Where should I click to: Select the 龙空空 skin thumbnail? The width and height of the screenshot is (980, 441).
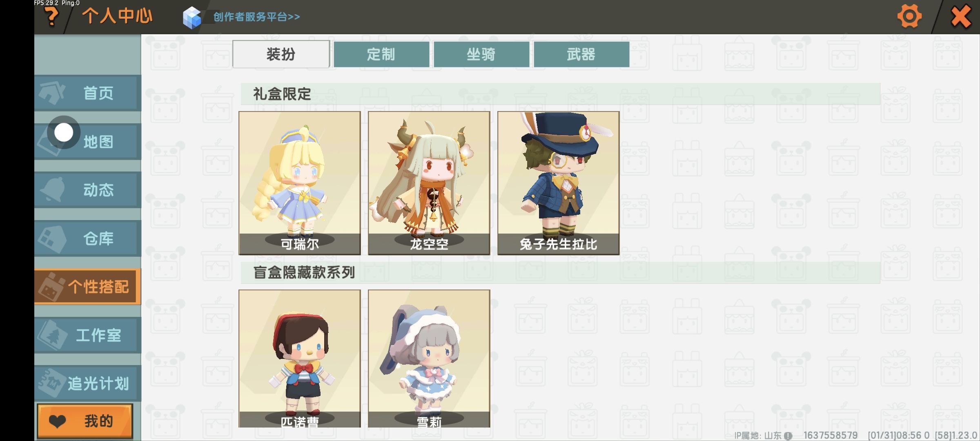pyautogui.click(x=429, y=183)
